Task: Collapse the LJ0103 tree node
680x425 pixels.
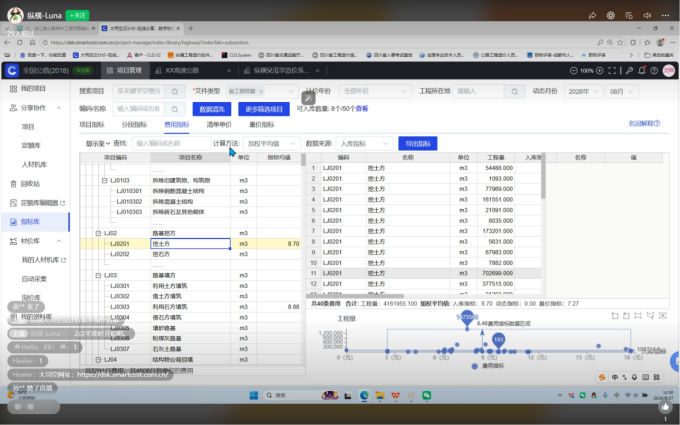Action: pos(104,180)
